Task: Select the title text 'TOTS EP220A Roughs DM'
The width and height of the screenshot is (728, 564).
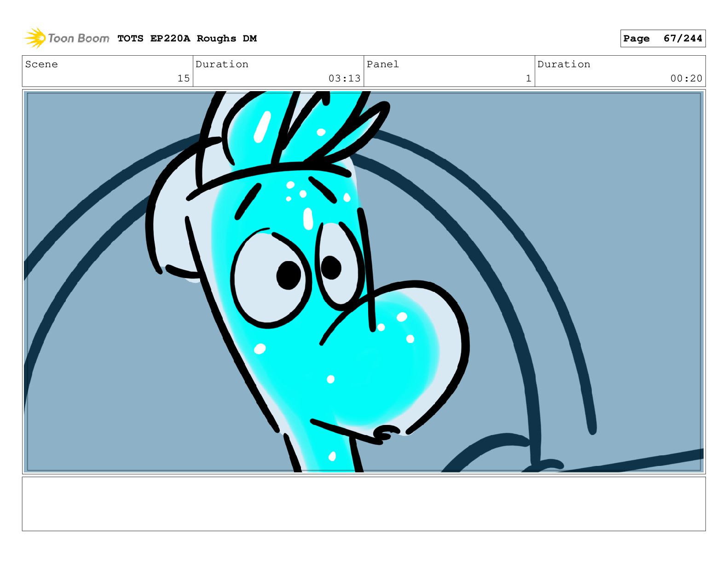Action: point(187,39)
